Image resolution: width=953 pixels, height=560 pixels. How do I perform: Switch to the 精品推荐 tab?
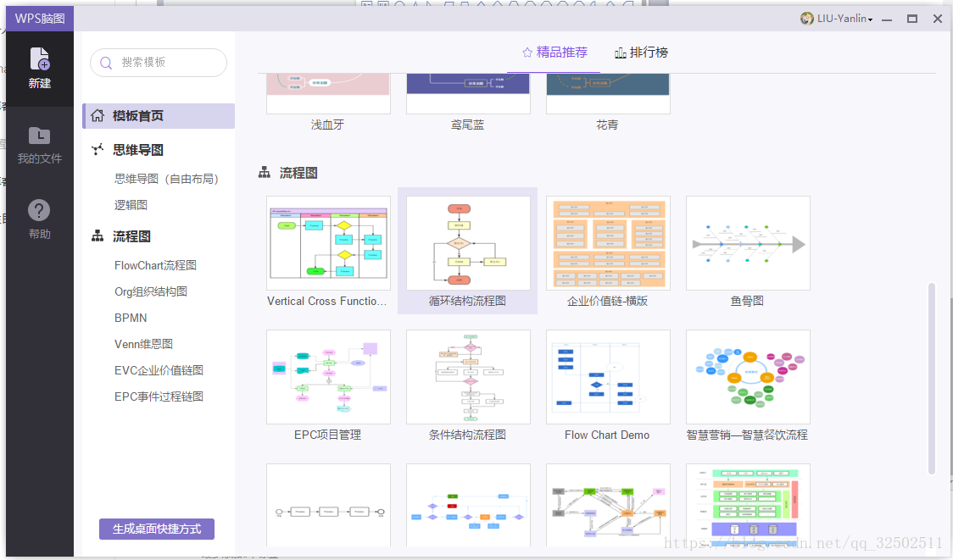pyautogui.click(x=555, y=53)
